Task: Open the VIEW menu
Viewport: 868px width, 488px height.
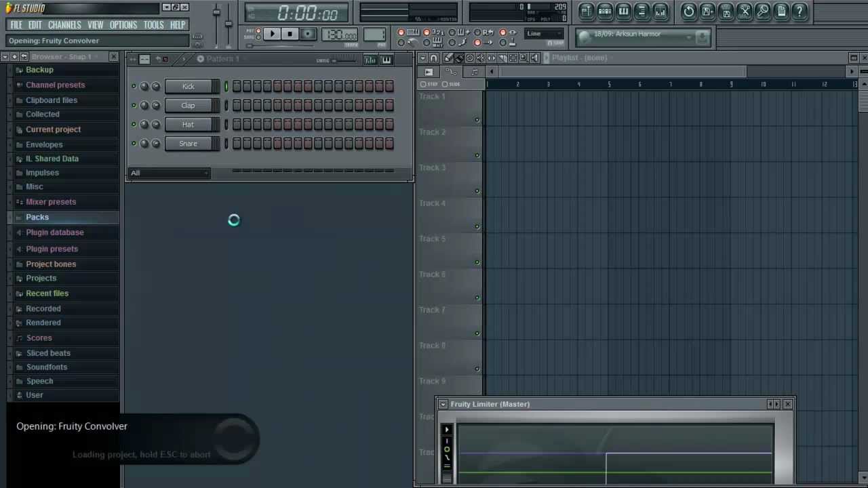Action: (x=96, y=25)
